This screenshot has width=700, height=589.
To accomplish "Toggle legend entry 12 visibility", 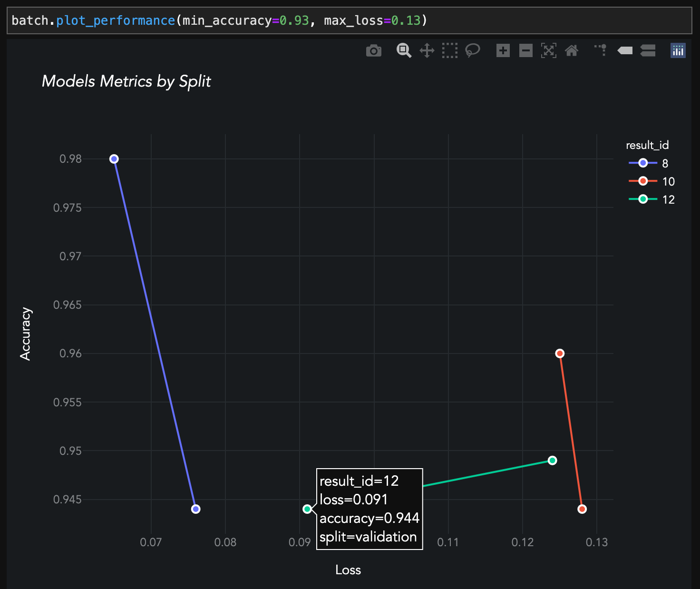I will [x=651, y=199].
